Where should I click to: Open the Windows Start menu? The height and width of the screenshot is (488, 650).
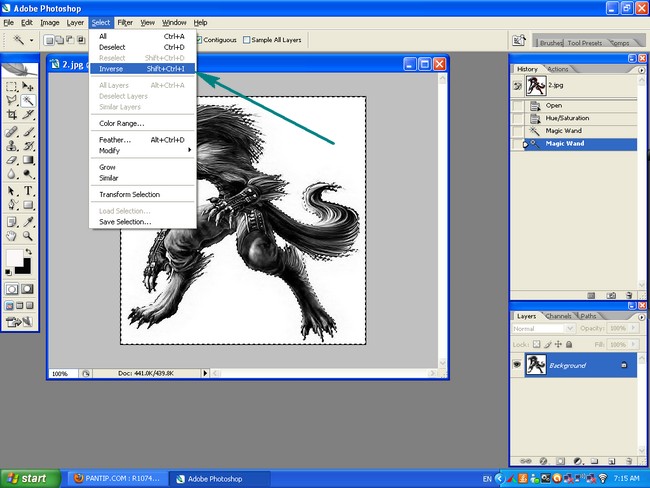click(x=30, y=478)
